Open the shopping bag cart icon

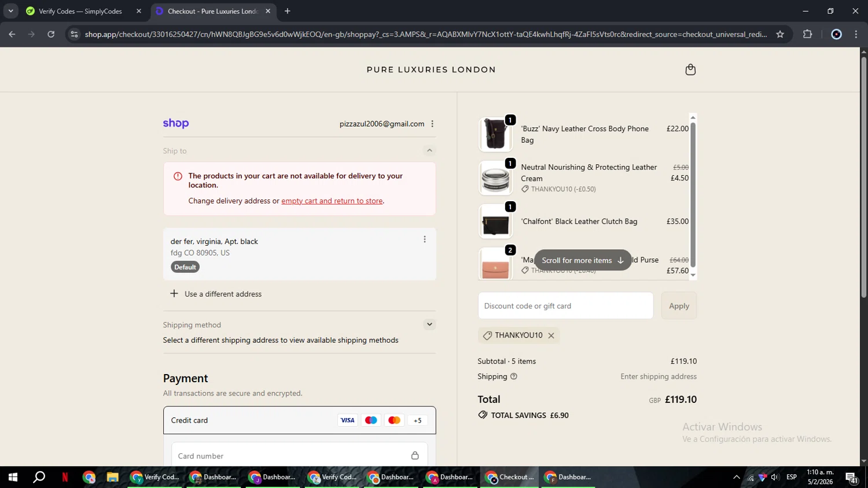coord(690,69)
